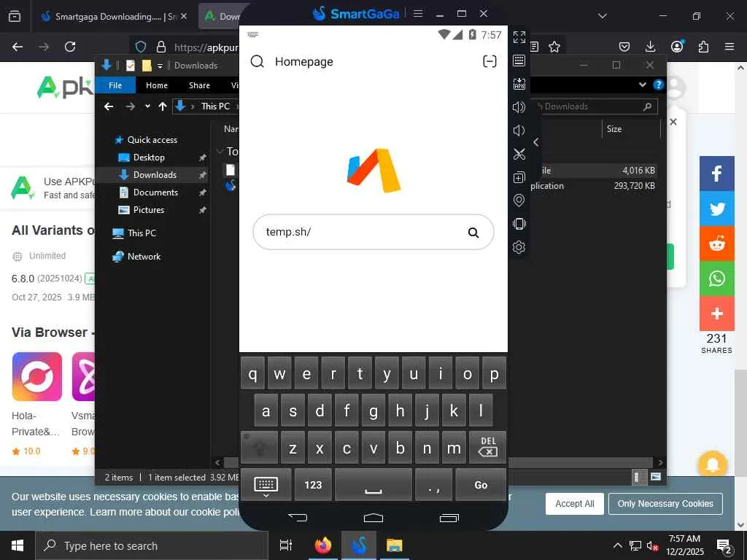Open SmartGaGa keyboard mapping icon
Viewport: 747px width, 560px height.
[519, 61]
